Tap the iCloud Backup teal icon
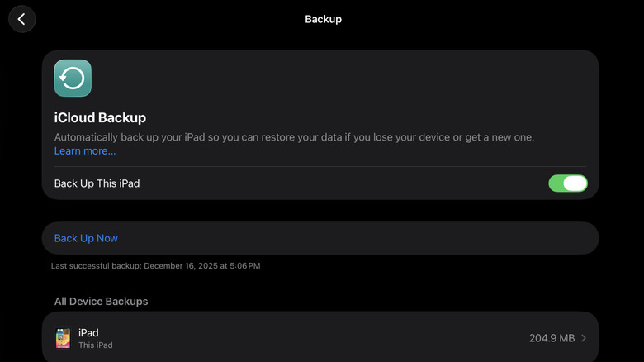Screen dimensions: 644x362 tap(73, 79)
